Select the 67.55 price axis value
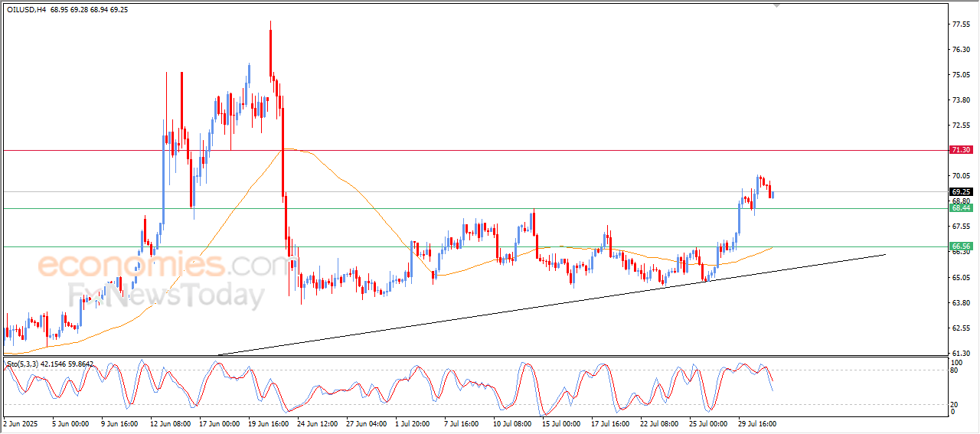The width and height of the screenshot is (980, 434). click(x=961, y=227)
